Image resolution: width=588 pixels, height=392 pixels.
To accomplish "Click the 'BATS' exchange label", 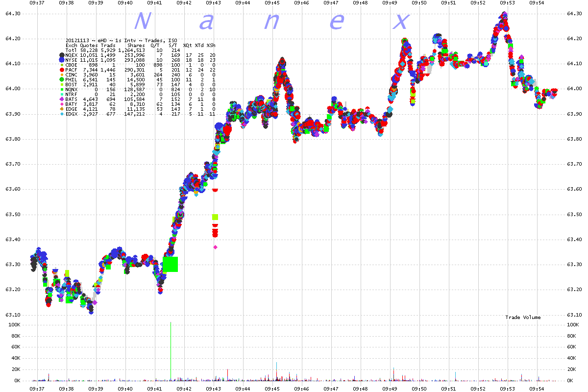I will 72,99.
